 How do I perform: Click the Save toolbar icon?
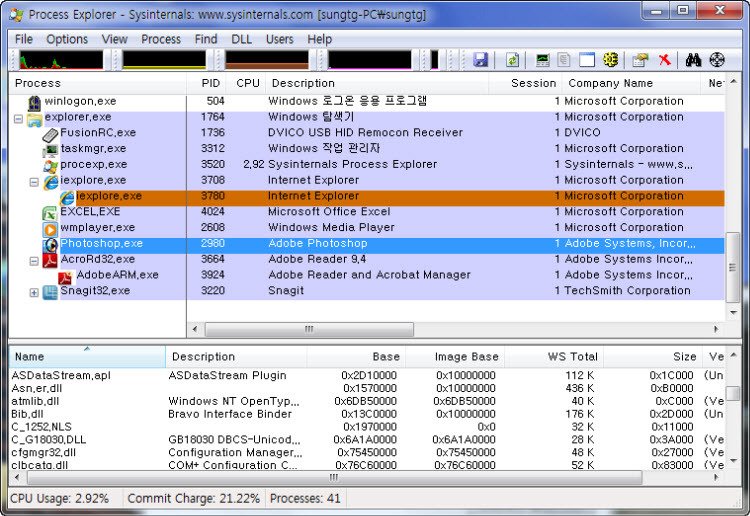(481, 60)
